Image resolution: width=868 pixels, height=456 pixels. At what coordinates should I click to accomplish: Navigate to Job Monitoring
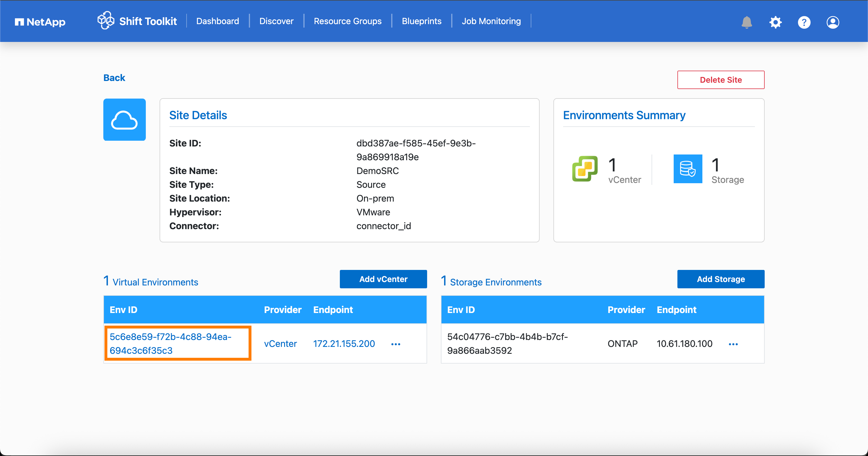tap(491, 21)
